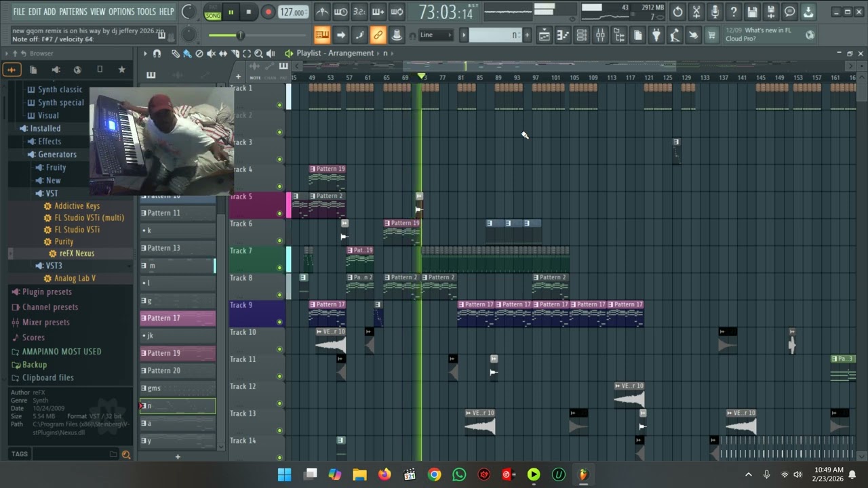
Task: Click the undo history icon
Action: [x=677, y=12]
